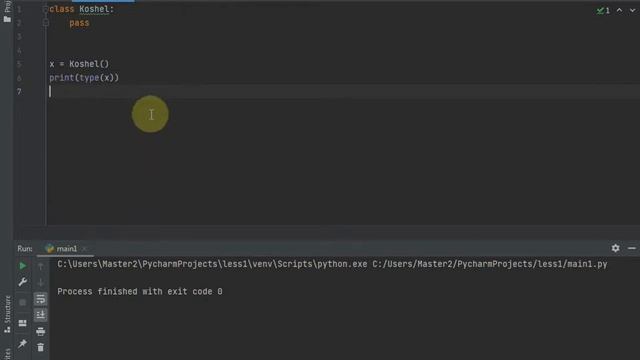The width and height of the screenshot is (640, 360).
Task: Pin the Run tab with pin icon
Action: coord(22,344)
